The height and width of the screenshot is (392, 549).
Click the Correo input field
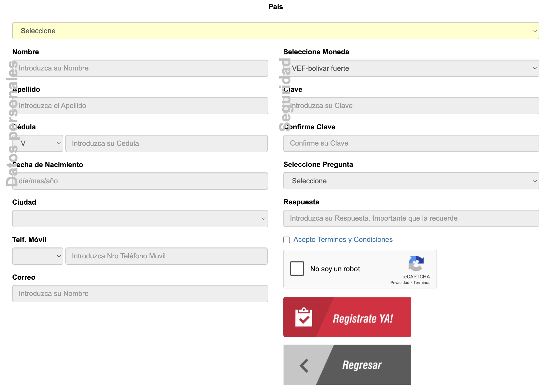click(140, 293)
